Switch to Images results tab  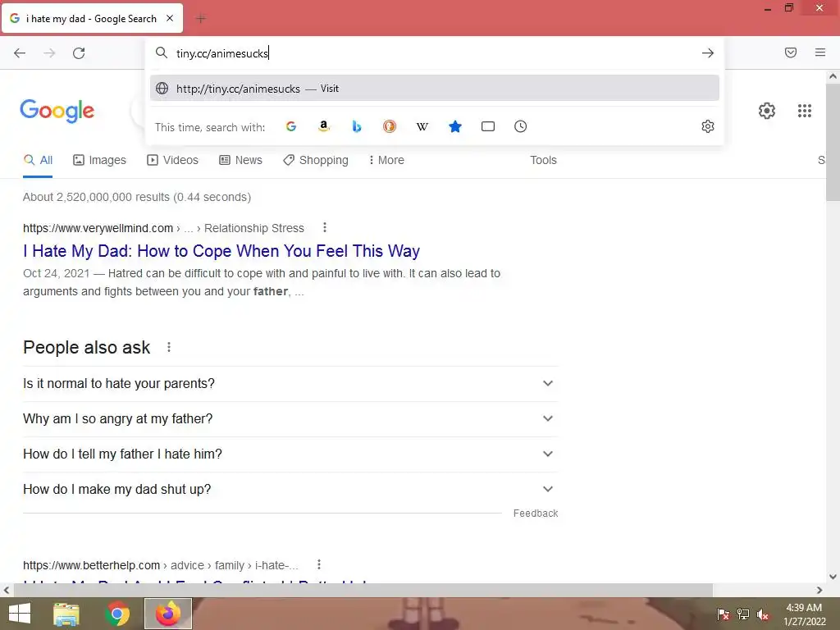click(x=99, y=160)
